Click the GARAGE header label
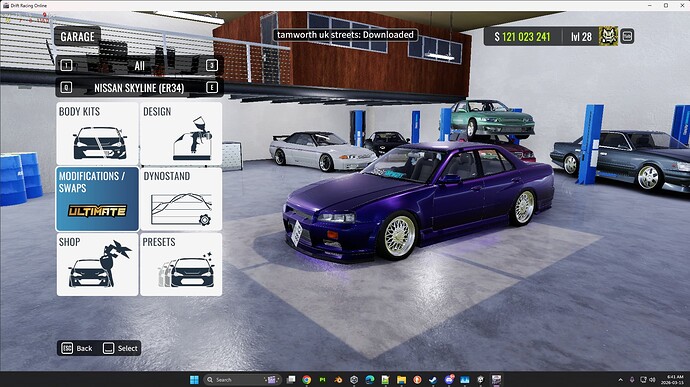690x387 pixels. [x=77, y=37]
